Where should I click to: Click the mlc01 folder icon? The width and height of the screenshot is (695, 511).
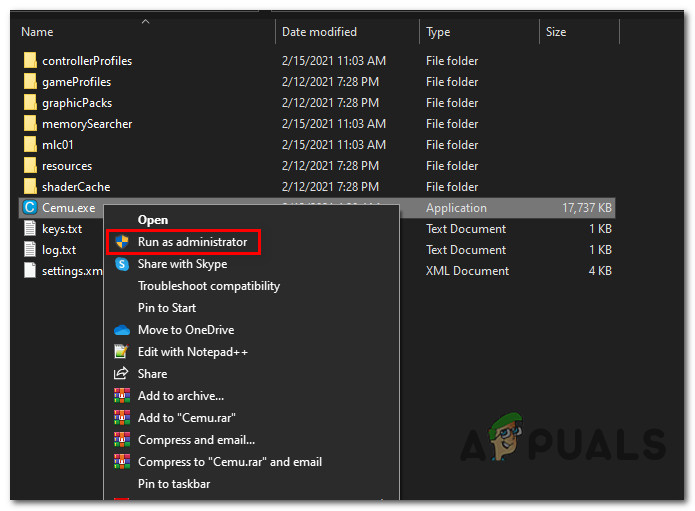click(x=30, y=144)
